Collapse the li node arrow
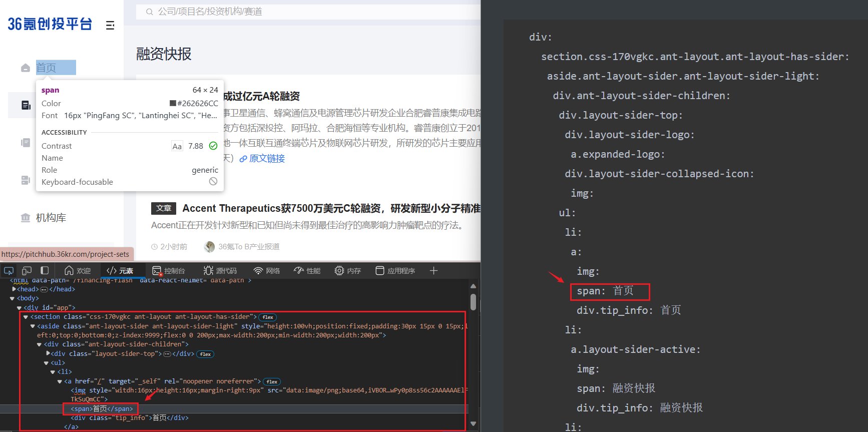868x432 pixels. point(53,372)
